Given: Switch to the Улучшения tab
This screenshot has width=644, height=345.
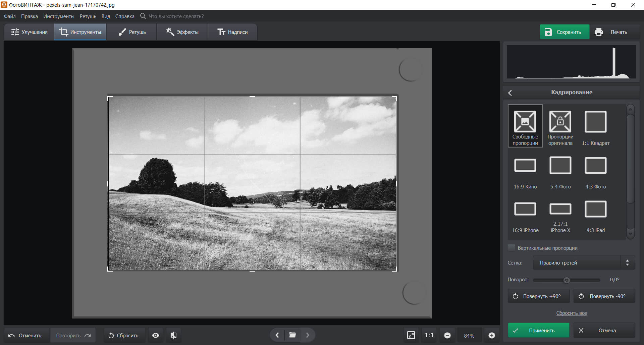Looking at the screenshot, I should pos(29,32).
